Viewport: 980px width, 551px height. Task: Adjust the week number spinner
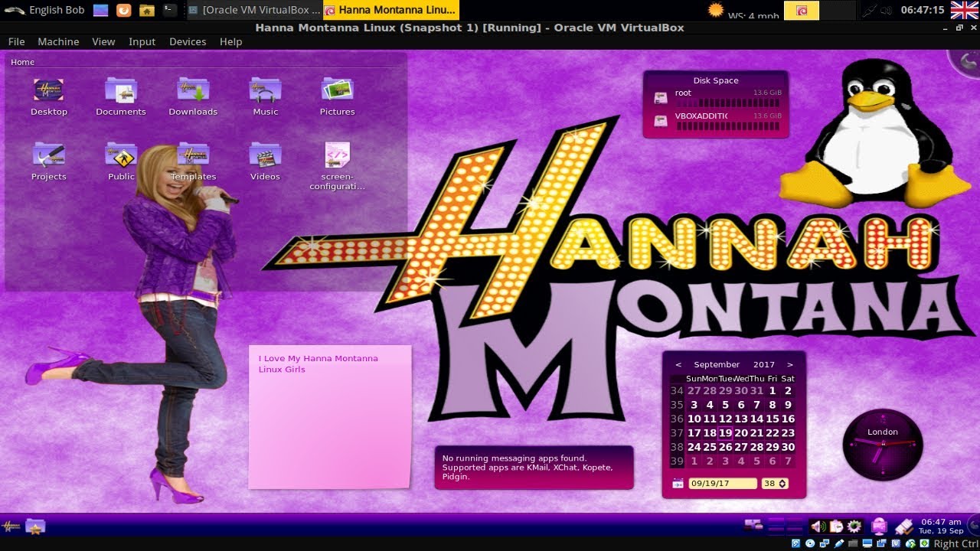tap(775, 484)
